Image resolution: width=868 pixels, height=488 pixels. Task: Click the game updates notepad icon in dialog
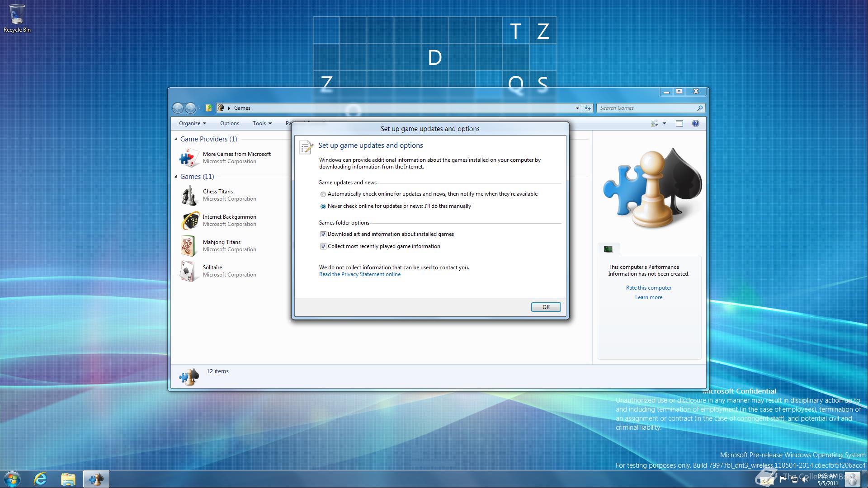306,147
